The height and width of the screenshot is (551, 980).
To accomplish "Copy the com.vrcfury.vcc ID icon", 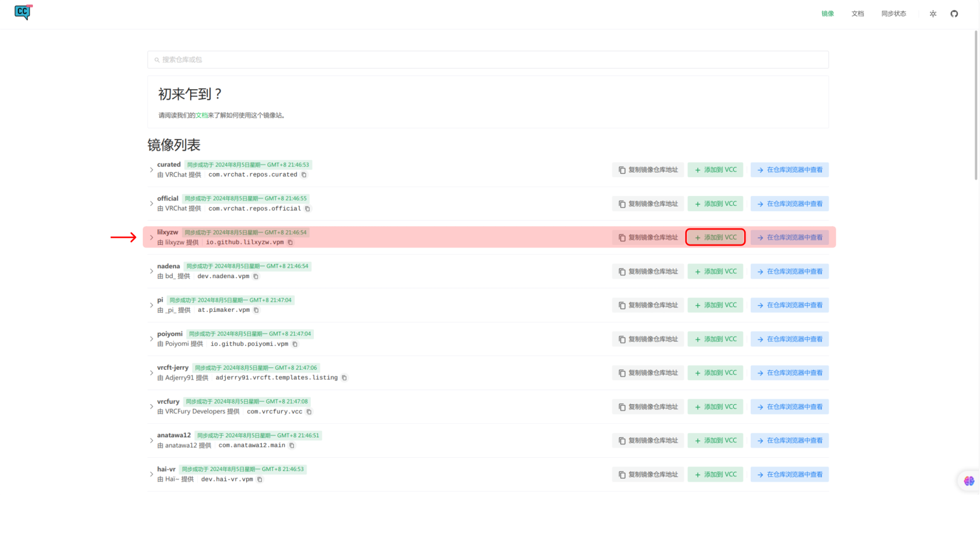I will [x=309, y=412].
